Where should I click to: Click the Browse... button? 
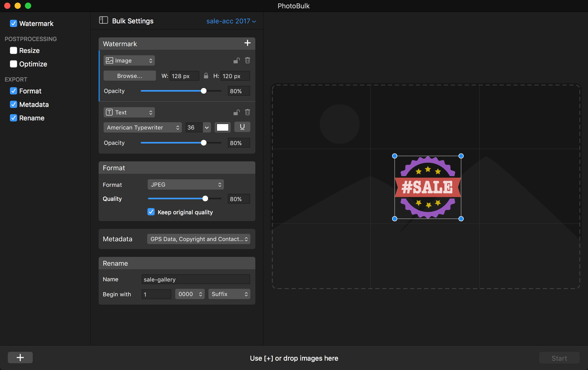coord(129,76)
